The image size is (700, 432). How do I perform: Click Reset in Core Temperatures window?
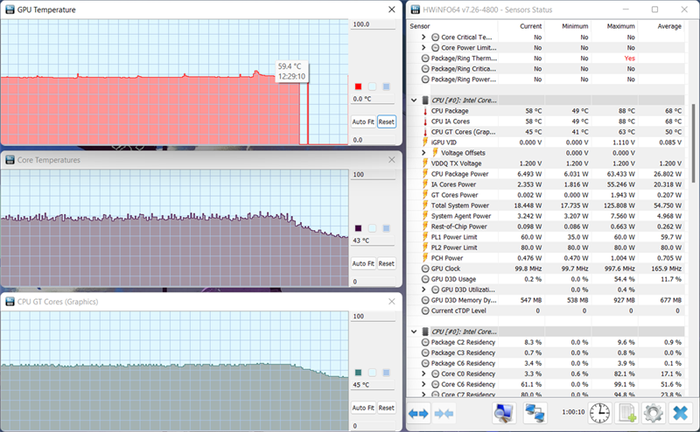click(386, 264)
